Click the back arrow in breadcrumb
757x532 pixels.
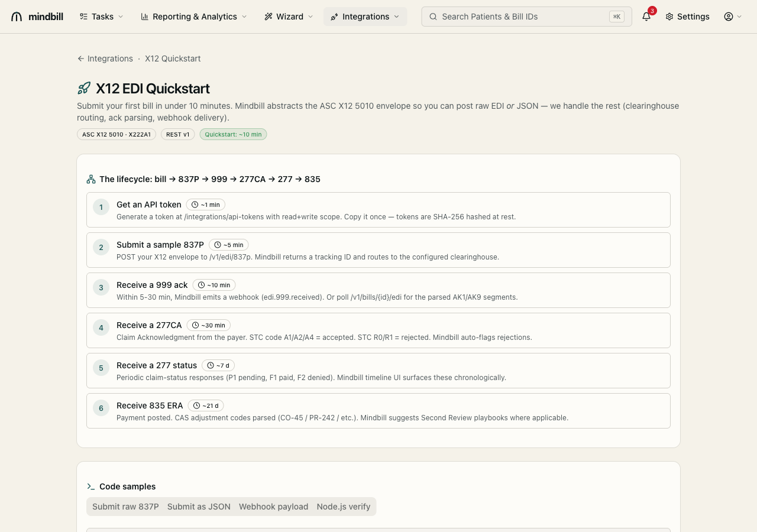(x=81, y=59)
